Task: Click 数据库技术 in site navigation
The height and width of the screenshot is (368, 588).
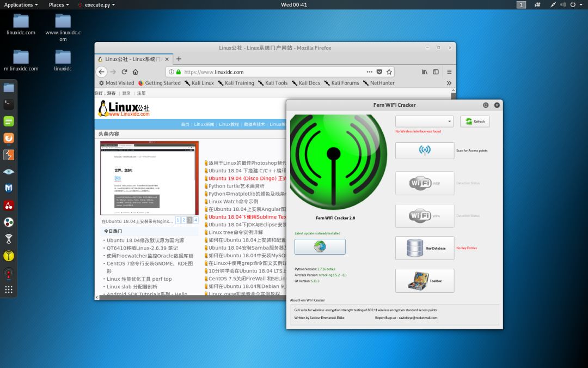Action: tap(254, 124)
